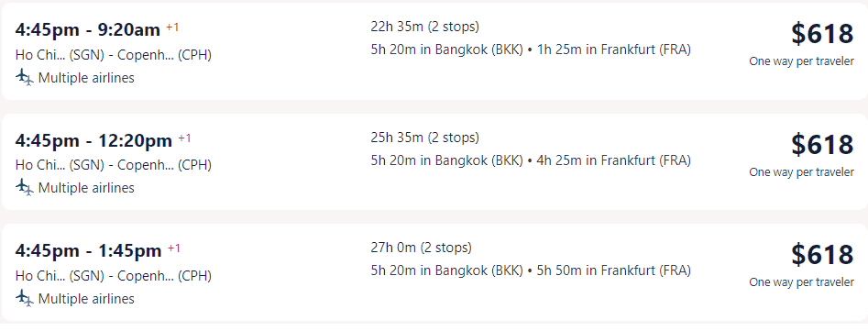Click Multiple airlines label on the second flight
The height and width of the screenshot is (331, 868).
pos(86,188)
